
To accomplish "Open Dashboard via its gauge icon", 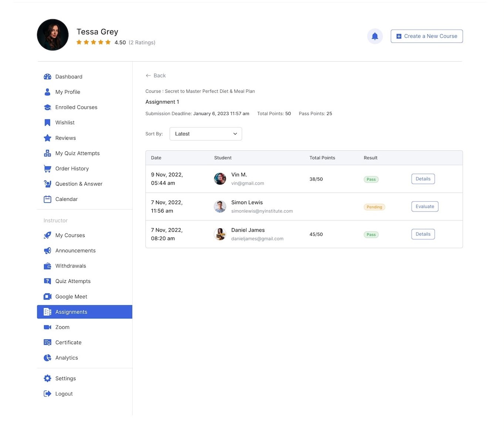I will click(47, 77).
